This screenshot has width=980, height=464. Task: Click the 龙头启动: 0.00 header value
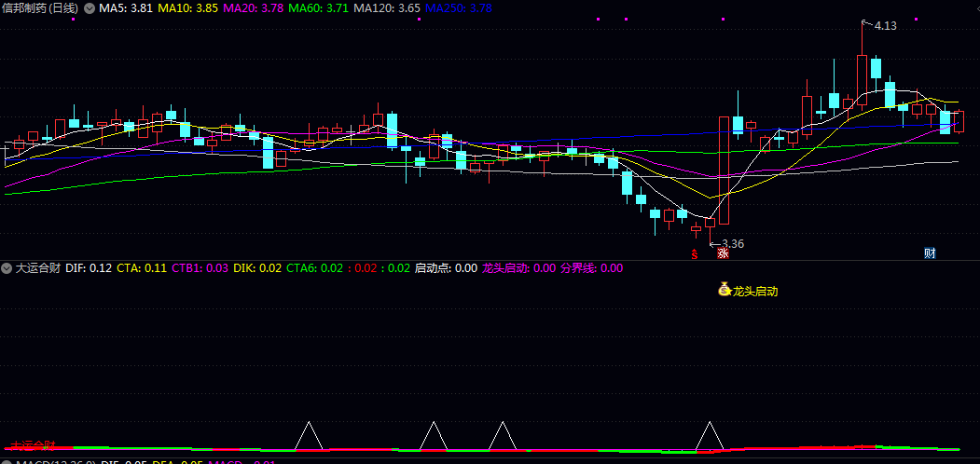pos(518,268)
